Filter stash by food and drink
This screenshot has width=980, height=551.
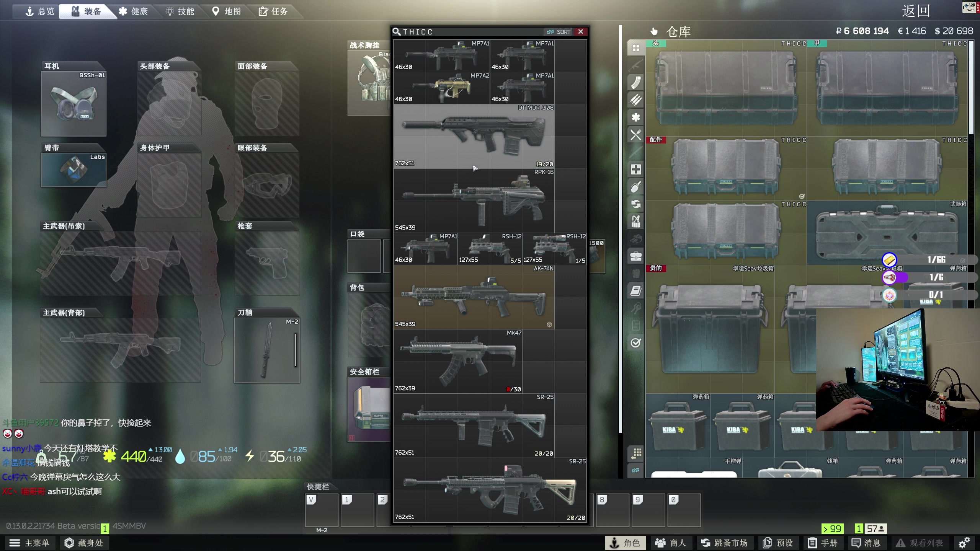[636, 135]
